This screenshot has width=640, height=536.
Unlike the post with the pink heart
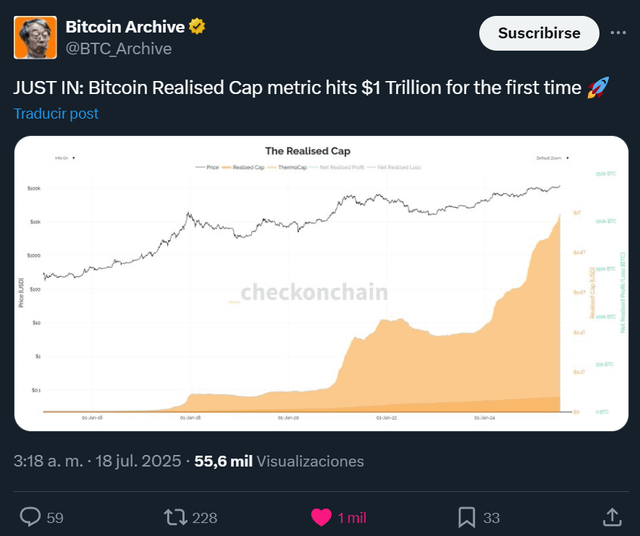coord(321,517)
